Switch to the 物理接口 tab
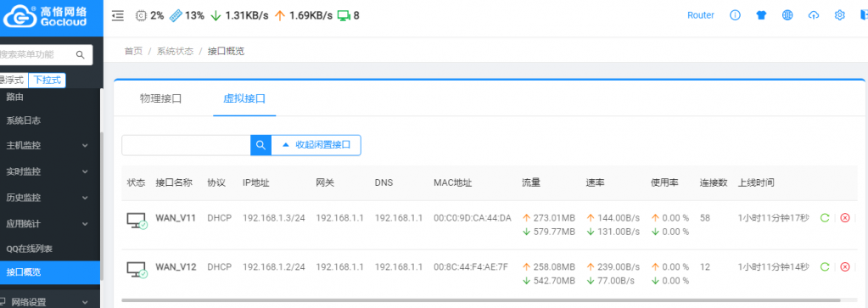The height and width of the screenshot is (308, 868). tap(161, 99)
